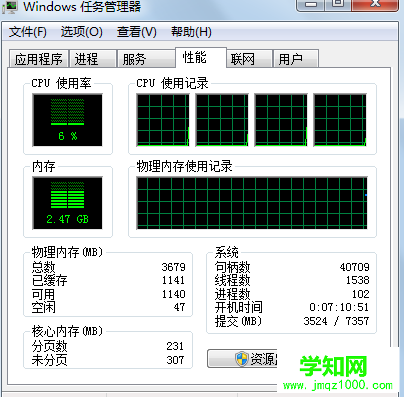Open the 查看(V) menu
This screenshot has width=404, height=397.
click(x=137, y=32)
